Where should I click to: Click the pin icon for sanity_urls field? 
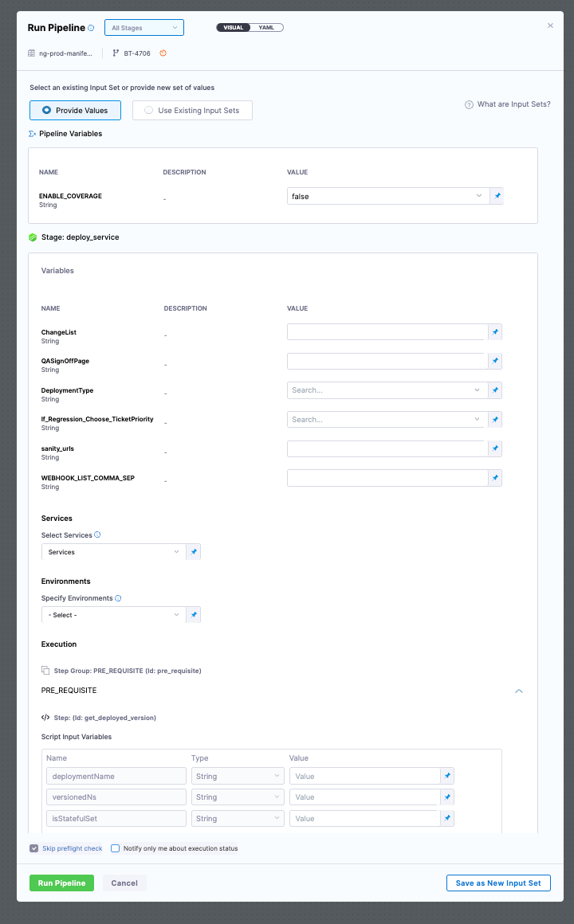[x=495, y=448]
